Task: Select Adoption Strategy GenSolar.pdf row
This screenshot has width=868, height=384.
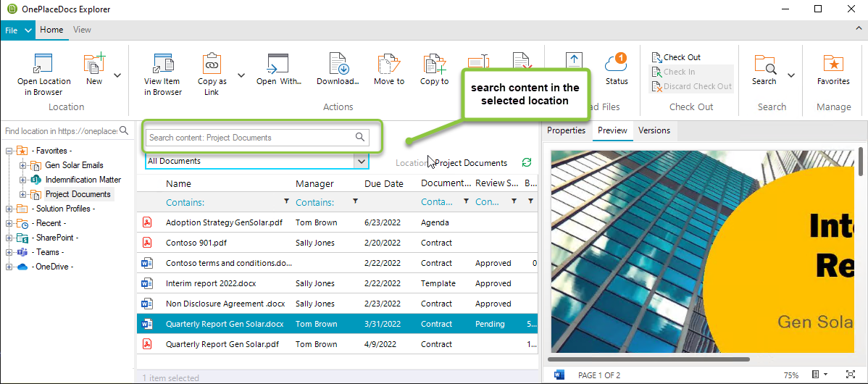Action: [337, 222]
